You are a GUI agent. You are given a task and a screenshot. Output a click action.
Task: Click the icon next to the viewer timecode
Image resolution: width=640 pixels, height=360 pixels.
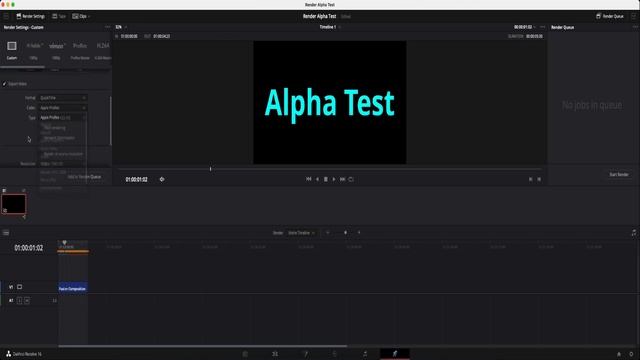[162, 179]
